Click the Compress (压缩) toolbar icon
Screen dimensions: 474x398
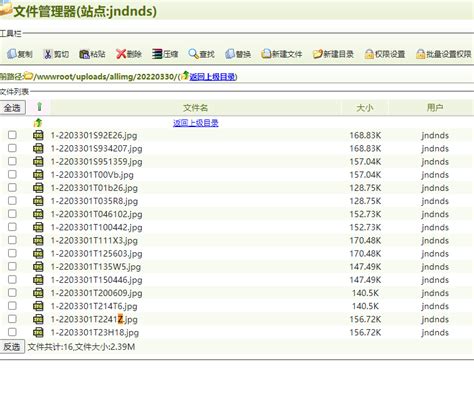pyautogui.click(x=157, y=54)
